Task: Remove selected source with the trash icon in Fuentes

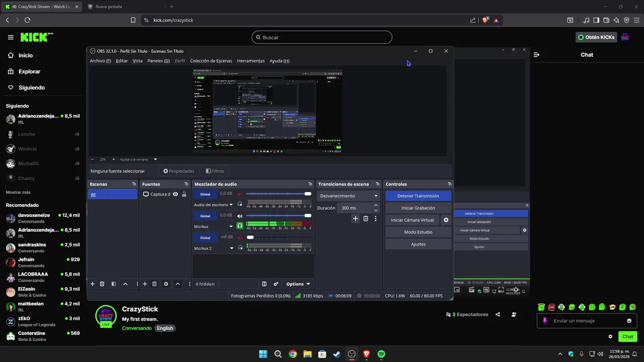Action: tap(154, 284)
